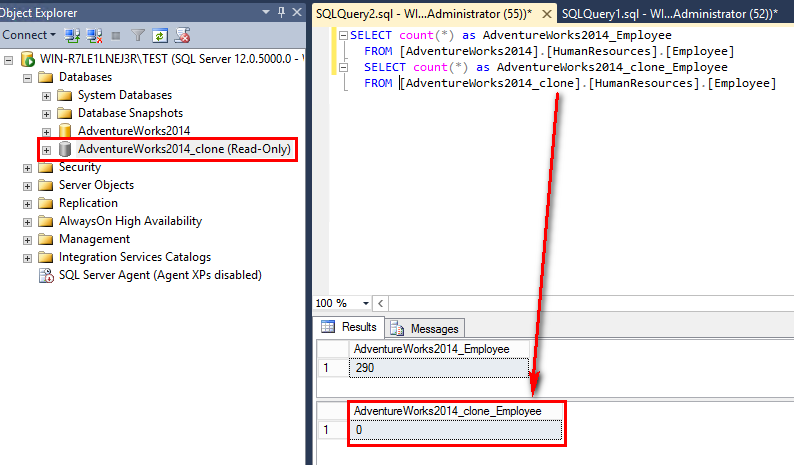
Task: Select the AdventureWorks2014 database cylinder icon
Action: [x=65, y=131]
